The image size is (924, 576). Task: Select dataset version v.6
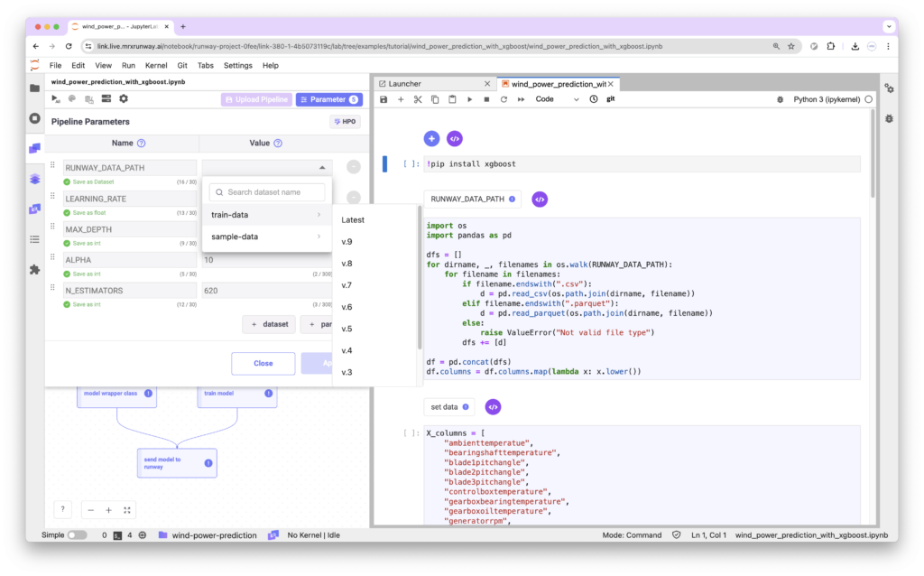[374, 307]
